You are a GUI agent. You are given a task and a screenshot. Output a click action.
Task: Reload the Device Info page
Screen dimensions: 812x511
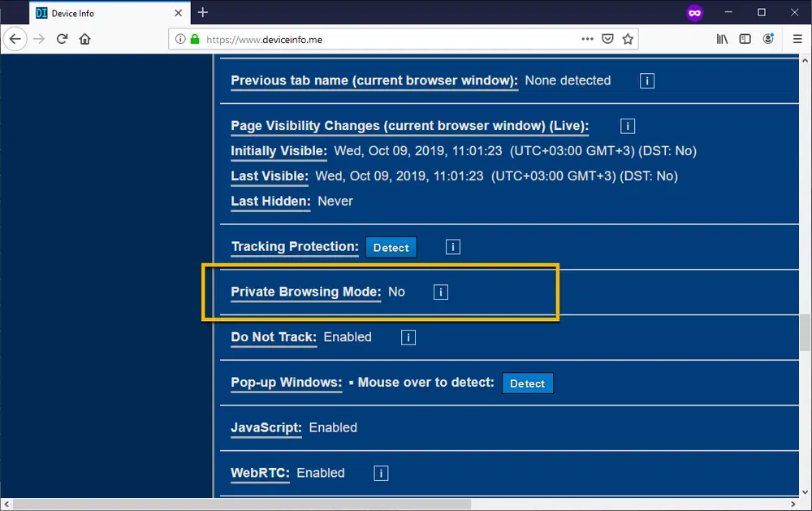[62, 38]
